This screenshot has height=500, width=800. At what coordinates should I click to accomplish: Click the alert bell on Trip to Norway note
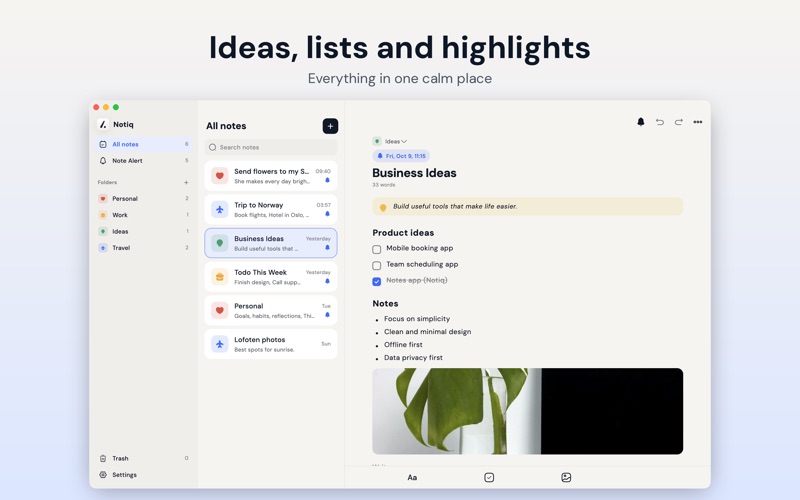coord(328,214)
